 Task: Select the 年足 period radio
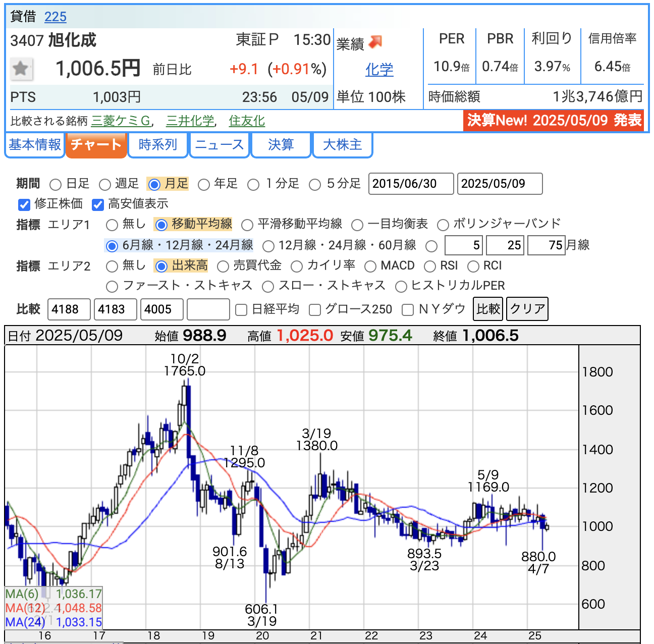[204, 185]
